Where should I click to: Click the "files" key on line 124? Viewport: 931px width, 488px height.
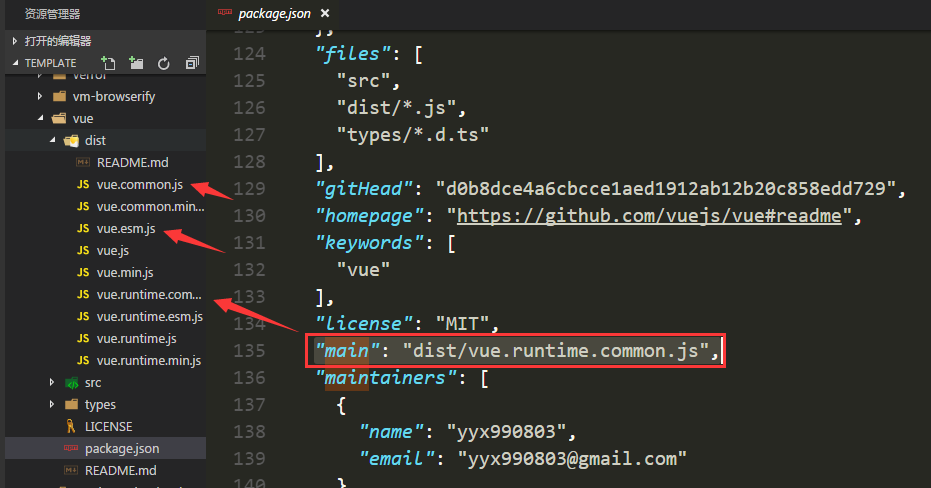[353, 54]
